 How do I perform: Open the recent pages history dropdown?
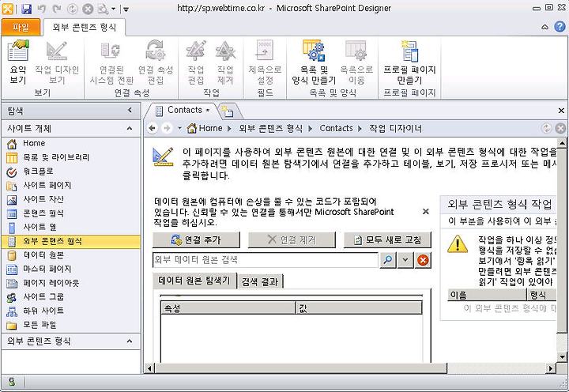point(179,128)
